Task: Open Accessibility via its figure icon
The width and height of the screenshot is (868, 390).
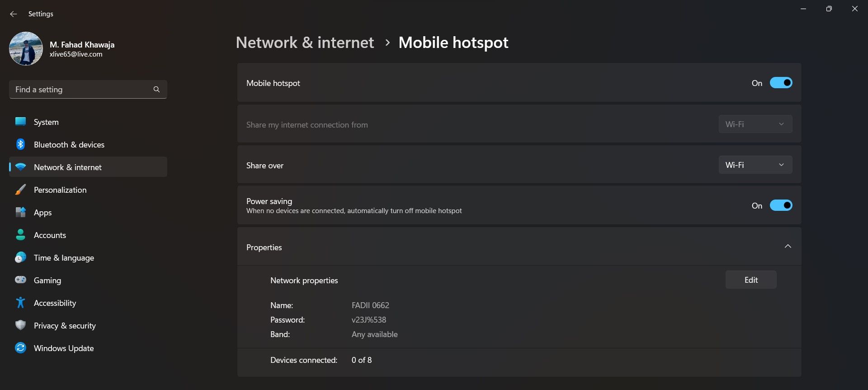Action: pyautogui.click(x=20, y=303)
